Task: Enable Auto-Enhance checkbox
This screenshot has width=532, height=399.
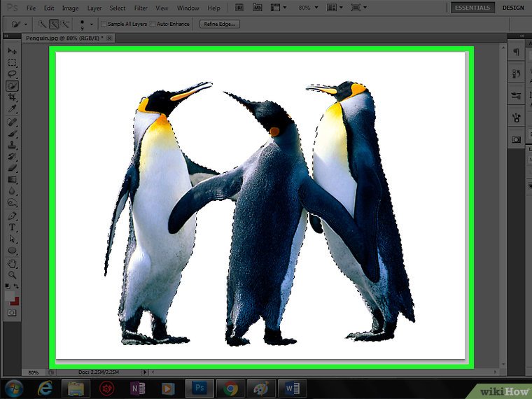Action: [x=153, y=24]
